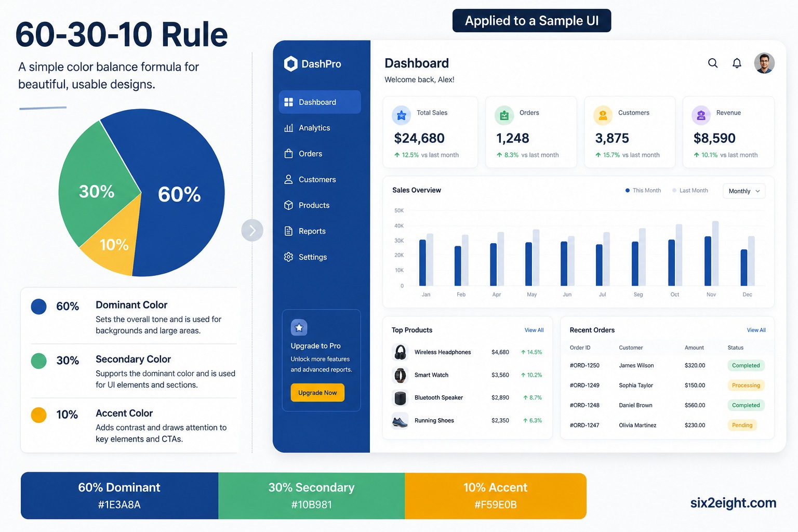Click the Upgrade to Pro star icon

tap(299, 328)
